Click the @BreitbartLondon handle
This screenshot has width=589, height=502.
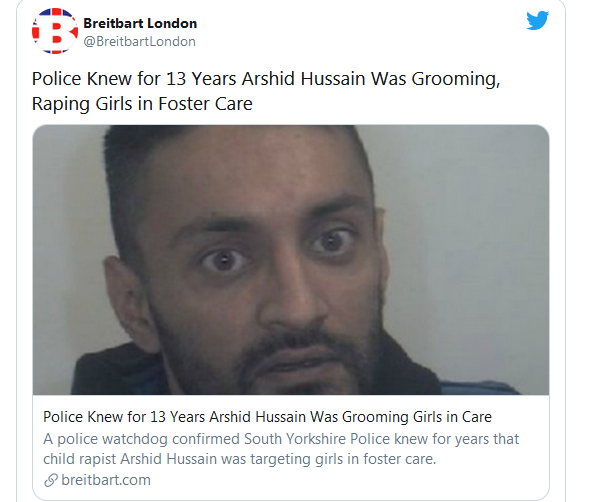click(x=139, y=41)
